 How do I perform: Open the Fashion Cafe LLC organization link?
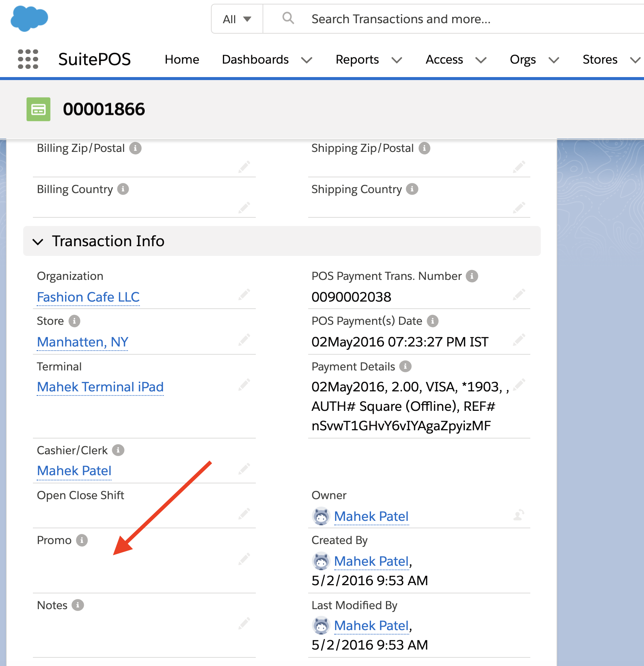[x=88, y=297]
